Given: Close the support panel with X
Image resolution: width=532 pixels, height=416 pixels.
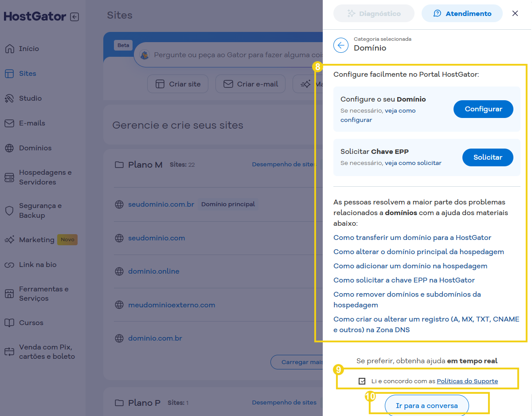Looking at the screenshot, I should (515, 14).
